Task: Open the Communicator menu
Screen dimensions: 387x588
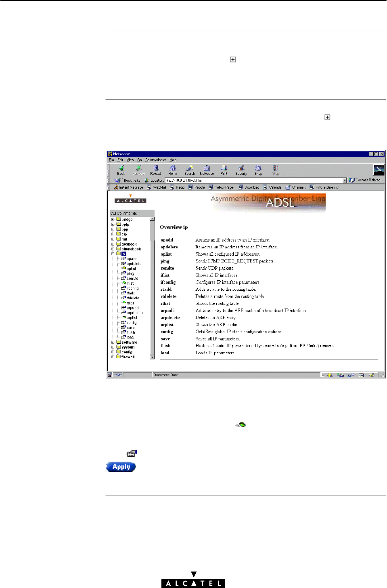Action: pyautogui.click(x=156, y=160)
